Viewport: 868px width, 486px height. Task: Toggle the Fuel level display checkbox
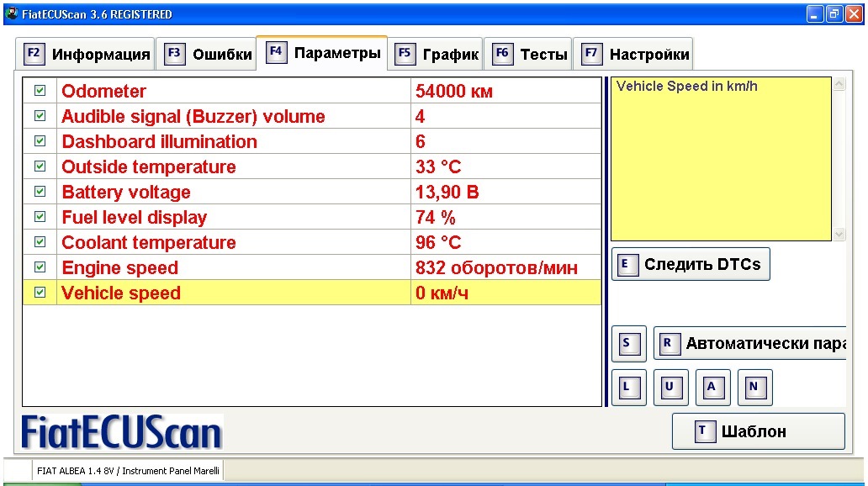pyautogui.click(x=40, y=216)
